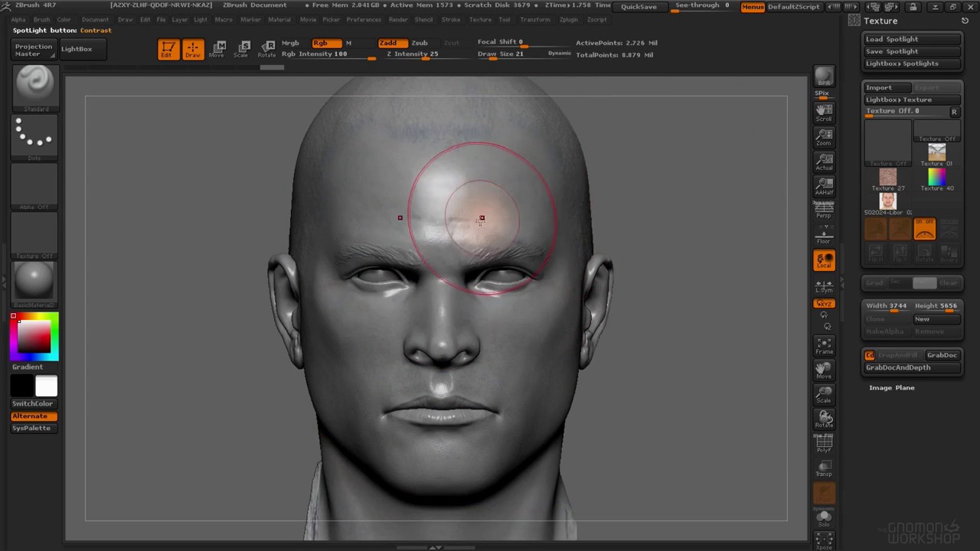The height and width of the screenshot is (551, 980).
Task: Open the Brush menu
Action: pos(42,20)
